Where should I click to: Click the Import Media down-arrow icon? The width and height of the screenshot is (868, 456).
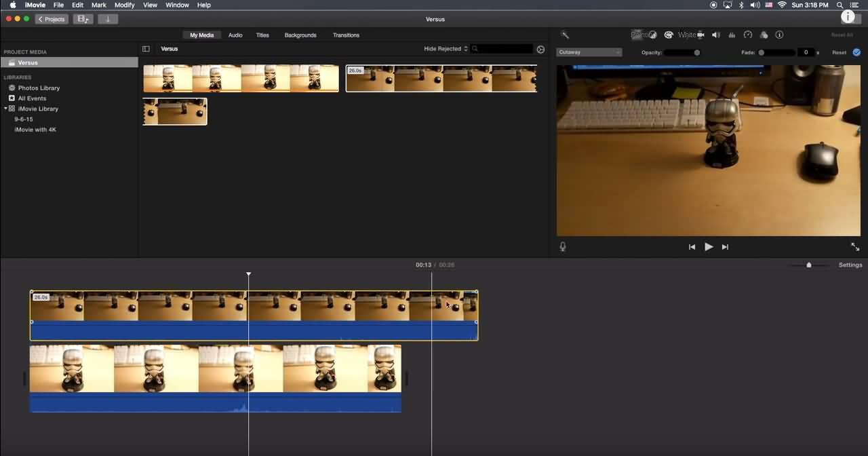[107, 19]
